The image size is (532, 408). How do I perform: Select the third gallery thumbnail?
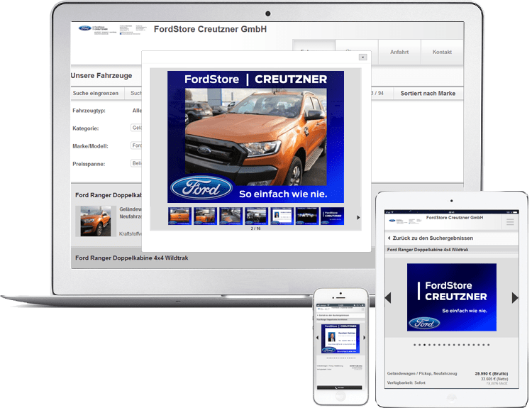pyautogui.click(x=231, y=216)
